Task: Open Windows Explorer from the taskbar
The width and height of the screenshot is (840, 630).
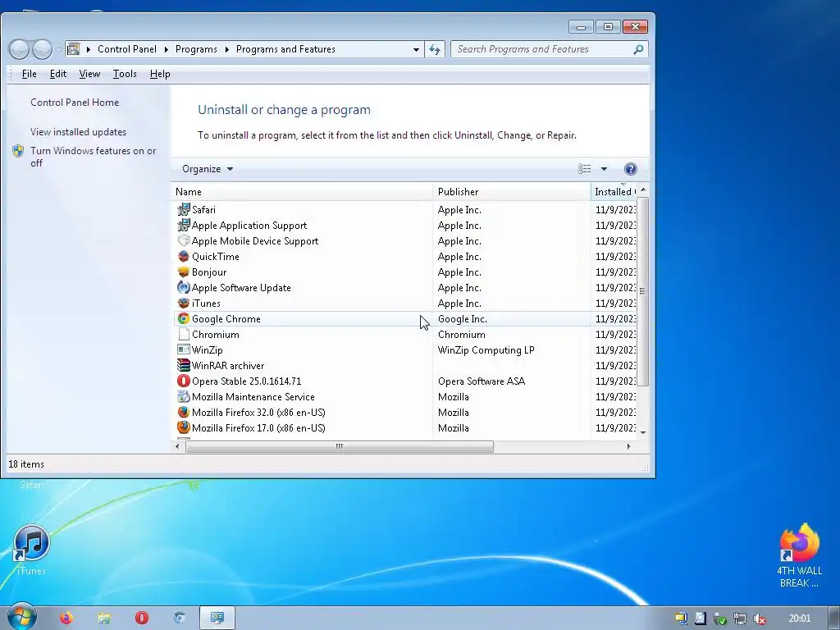Action: (104, 619)
